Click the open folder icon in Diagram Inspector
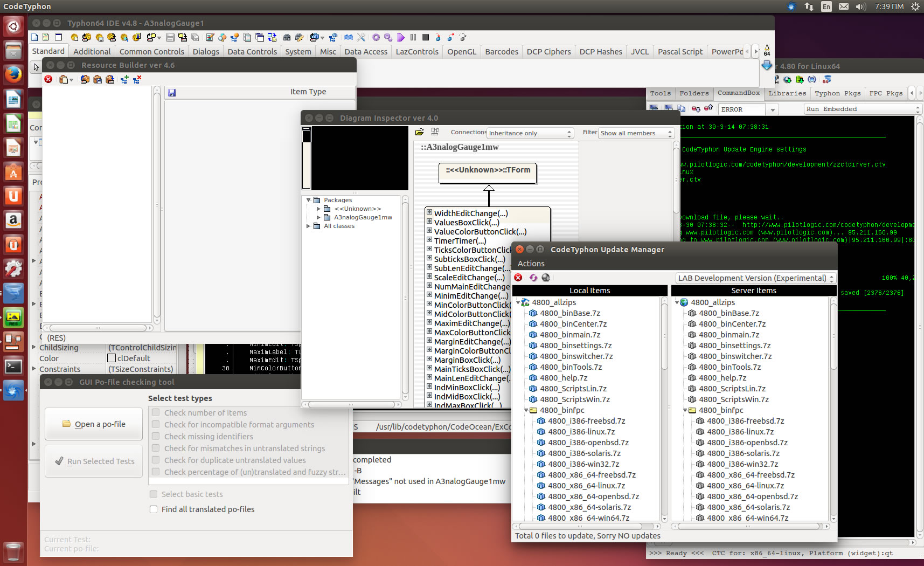The height and width of the screenshot is (566, 924). tap(420, 132)
